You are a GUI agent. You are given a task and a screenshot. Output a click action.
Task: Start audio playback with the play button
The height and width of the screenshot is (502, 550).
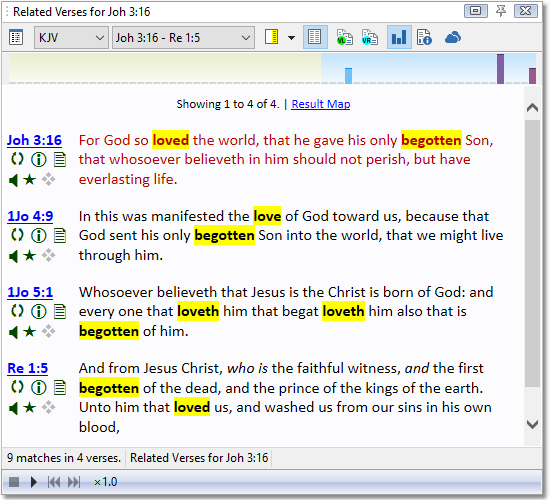34,482
